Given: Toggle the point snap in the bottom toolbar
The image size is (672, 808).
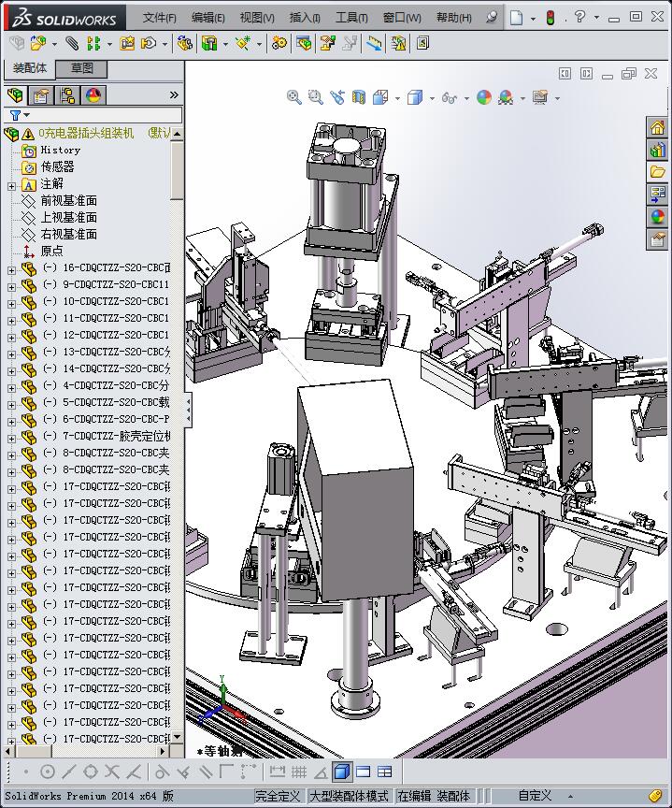Looking at the screenshot, I should pyautogui.click(x=26, y=772).
